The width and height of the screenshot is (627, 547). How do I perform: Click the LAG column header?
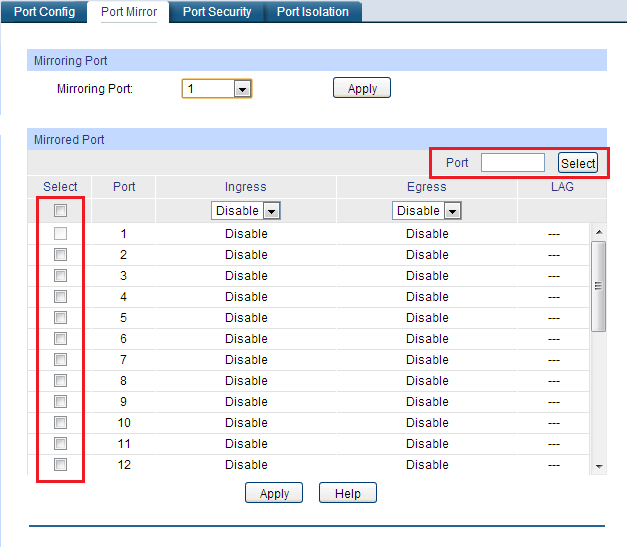(562, 187)
